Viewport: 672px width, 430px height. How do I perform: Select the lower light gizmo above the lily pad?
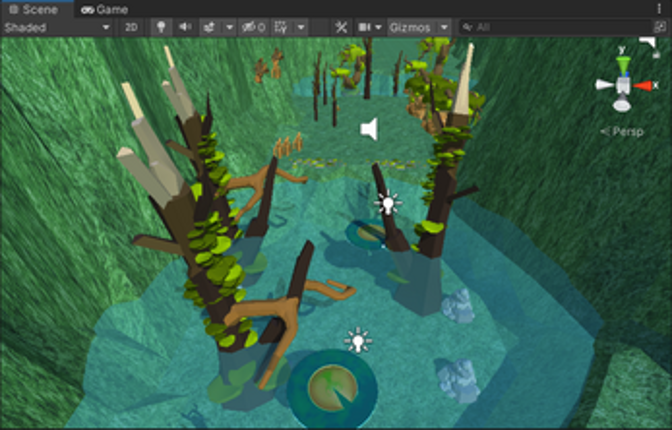(357, 341)
